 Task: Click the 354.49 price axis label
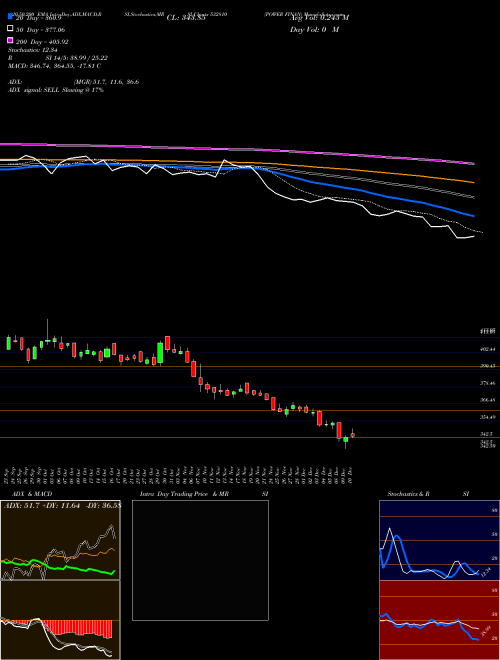(488, 417)
